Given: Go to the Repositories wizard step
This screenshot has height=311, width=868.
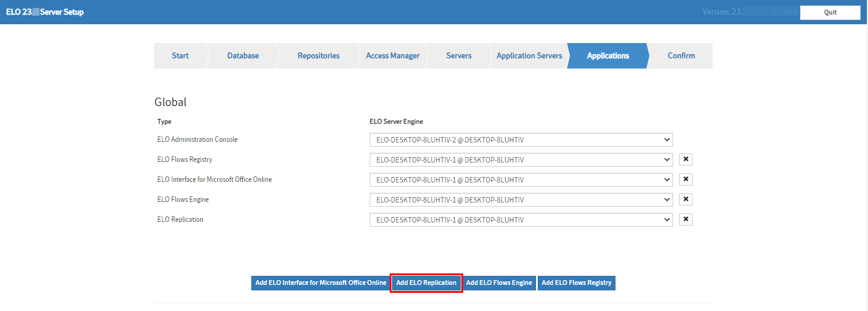Looking at the screenshot, I should click(318, 56).
